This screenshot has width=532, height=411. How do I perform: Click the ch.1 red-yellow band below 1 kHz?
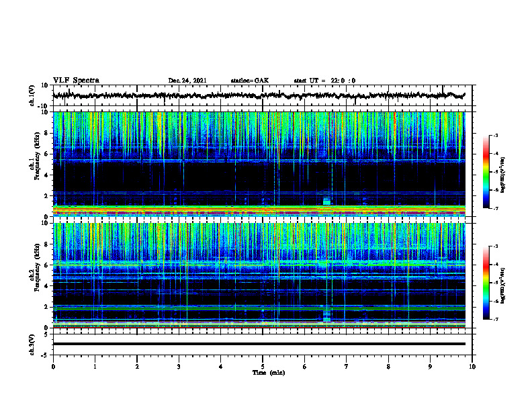259,211
